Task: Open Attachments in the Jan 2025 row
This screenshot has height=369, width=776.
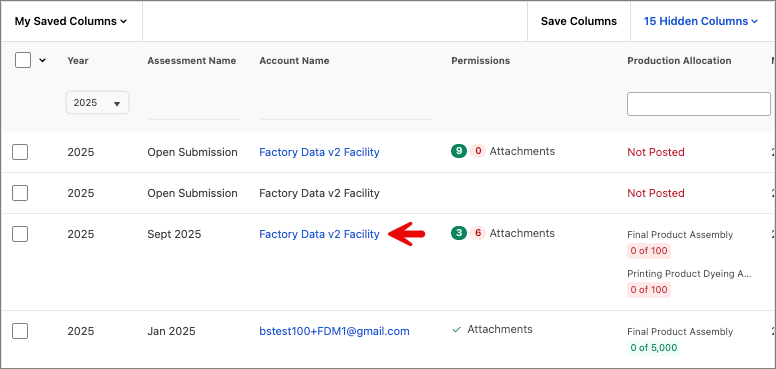Action: (x=500, y=329)
